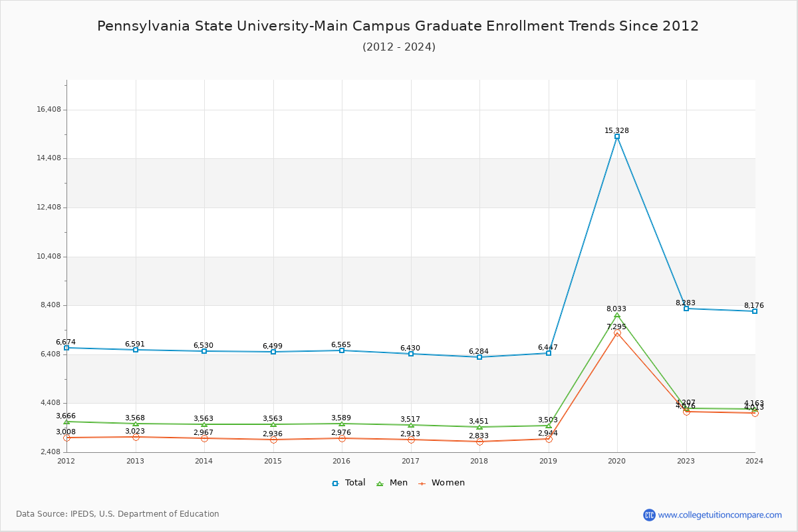
Task: Select the 2020 peak Total data point marker
Action: (616, 136)
